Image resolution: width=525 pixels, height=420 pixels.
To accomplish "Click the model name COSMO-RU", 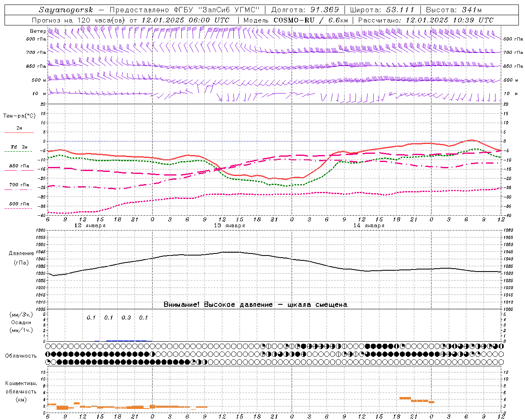I will pyautogui.click(x=294, y=20).
